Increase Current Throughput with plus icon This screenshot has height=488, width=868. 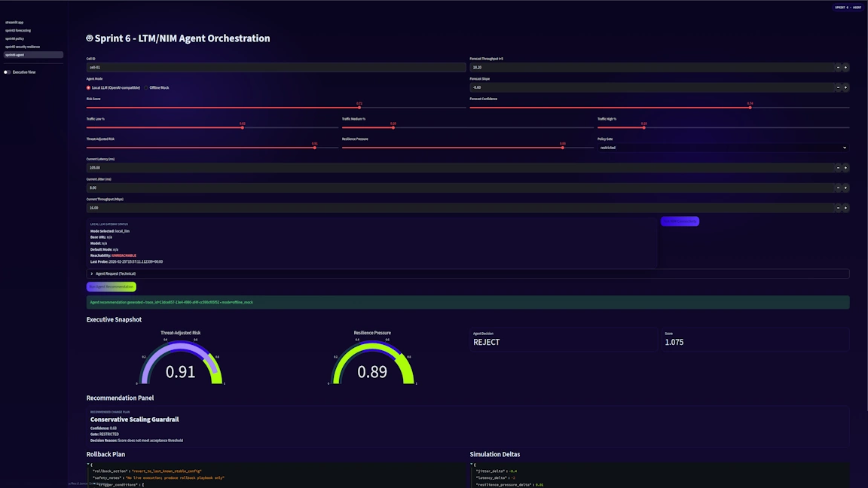[x=845, y=208]
